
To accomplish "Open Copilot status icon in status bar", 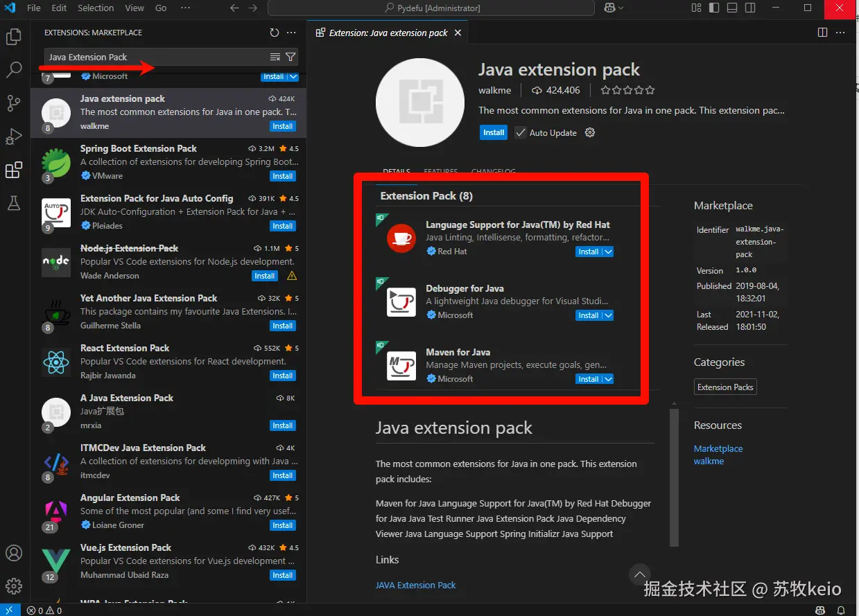I will [x=820, y=610].
